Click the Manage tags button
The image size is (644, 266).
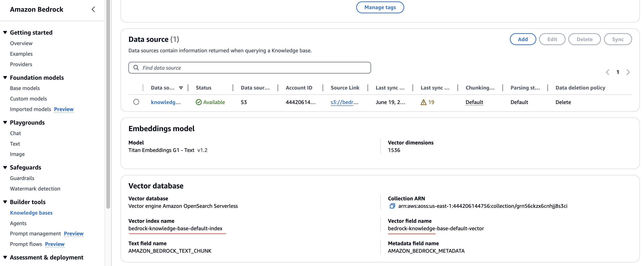tap(380, 7)
